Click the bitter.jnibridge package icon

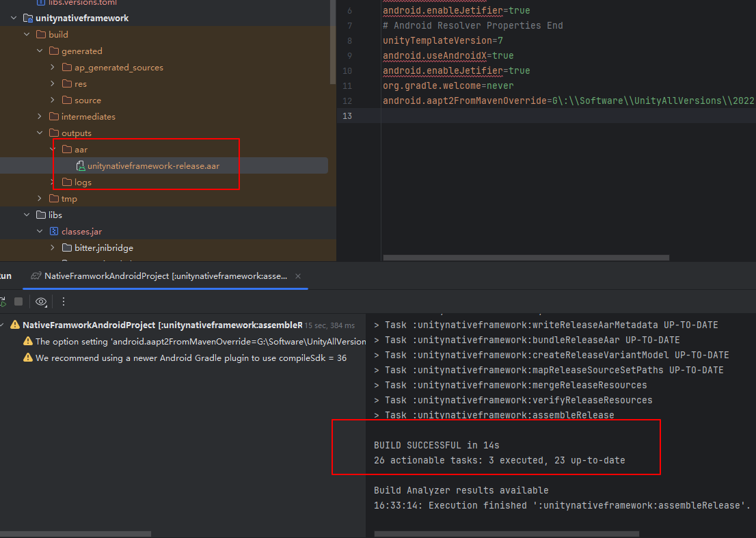click(67, 247)
